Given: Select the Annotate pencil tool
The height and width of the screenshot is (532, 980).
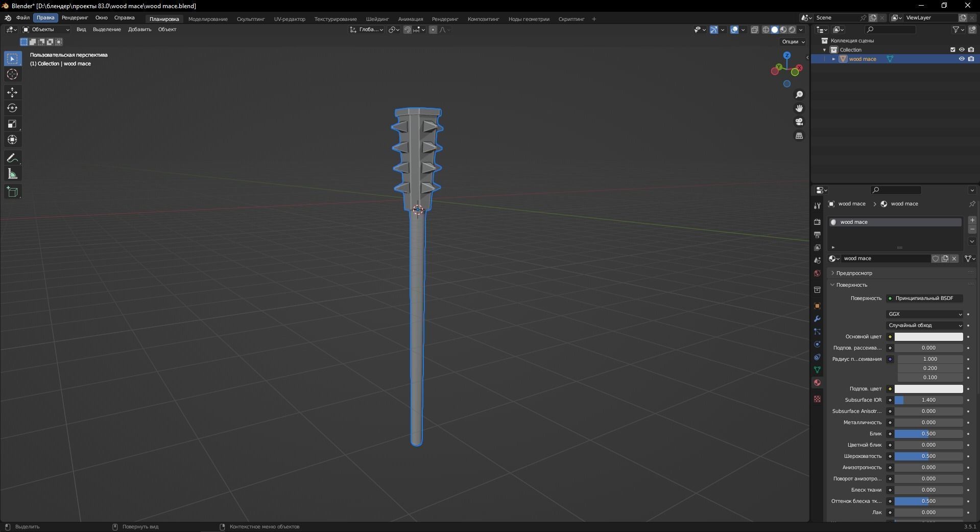Looking at the screenshot, I should 12,158.
